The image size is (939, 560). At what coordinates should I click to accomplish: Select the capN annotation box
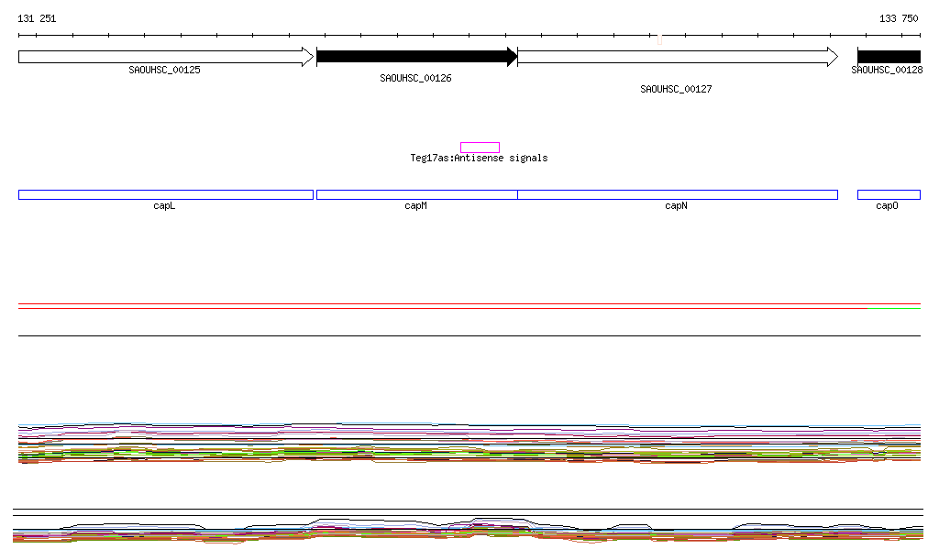click(677, 194)
